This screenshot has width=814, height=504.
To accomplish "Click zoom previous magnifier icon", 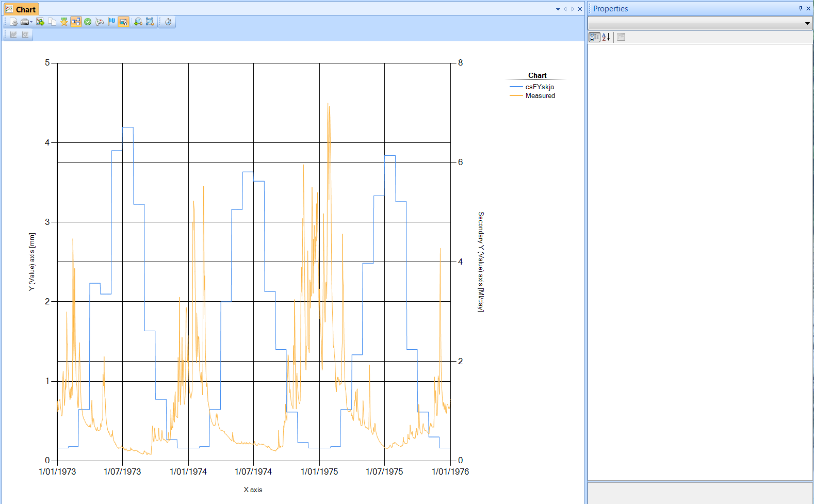I will (138, 22).
